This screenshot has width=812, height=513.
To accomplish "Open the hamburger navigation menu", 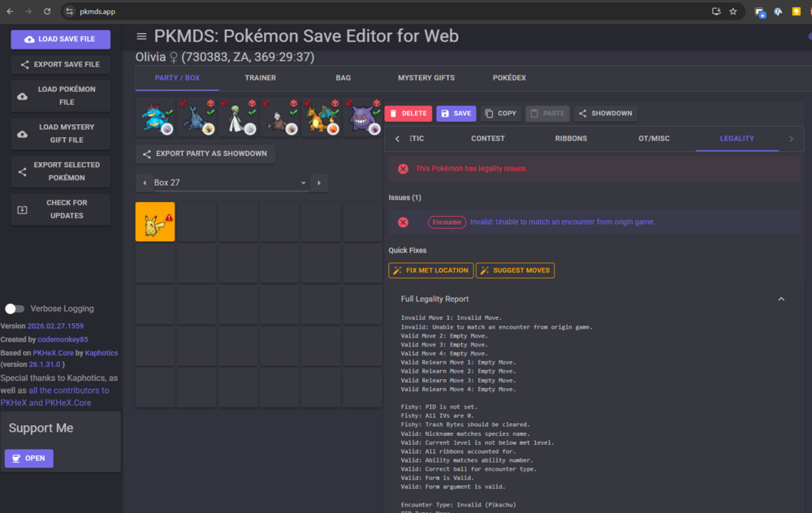I will pos(142,37).
